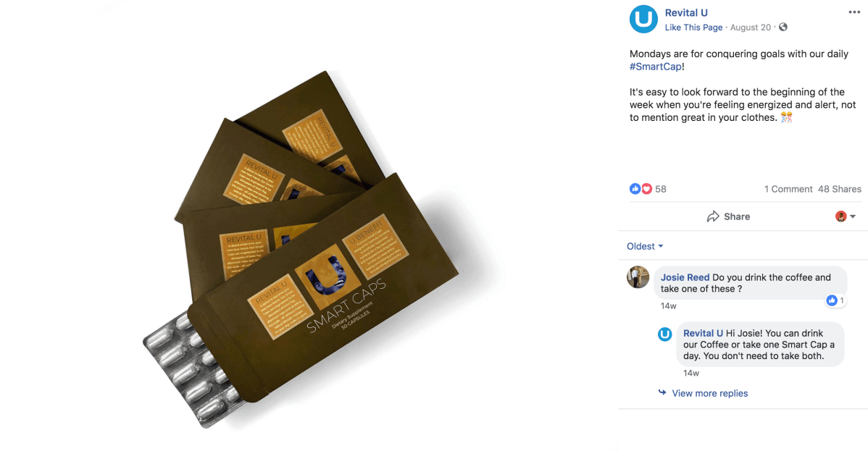Click the public globe privacy icon
The height and width of the screenshot is (451, 868).
pyautogui.click(x=783, y=27)
